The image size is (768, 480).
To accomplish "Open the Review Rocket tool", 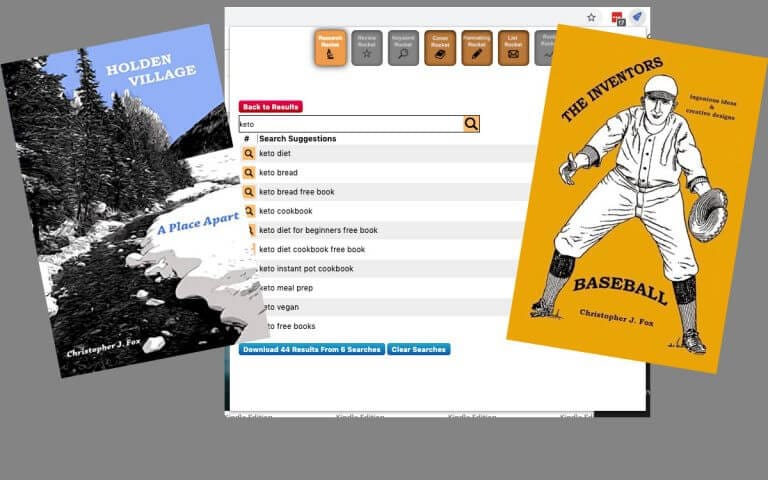I will [x=366, y=48].
